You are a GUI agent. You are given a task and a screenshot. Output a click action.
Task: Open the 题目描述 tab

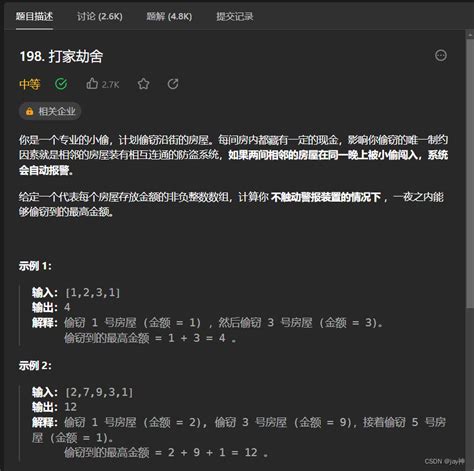[x=34, y=16]
